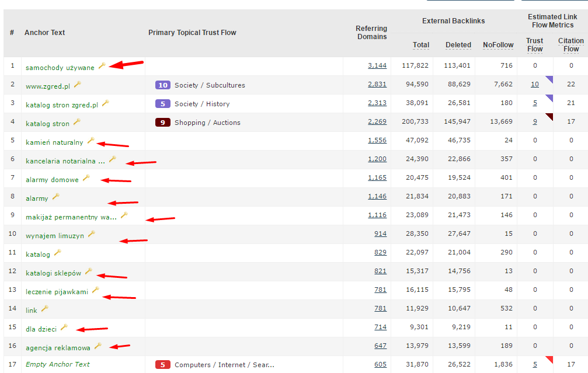Screen dimensions: 588x373
Task: Click the key icon in row 8 after 'alarmy'
Action: click(56, 197)
